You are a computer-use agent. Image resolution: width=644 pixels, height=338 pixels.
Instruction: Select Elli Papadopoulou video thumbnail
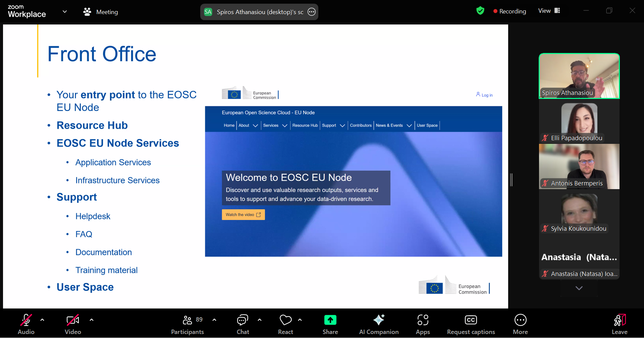coord(579,121)
